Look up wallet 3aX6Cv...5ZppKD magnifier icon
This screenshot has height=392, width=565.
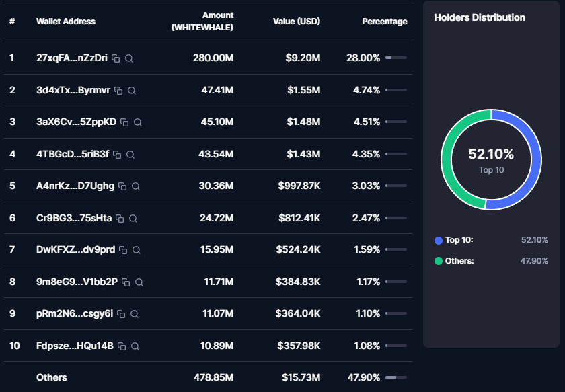pyautogui.click(x=138, y=122)
